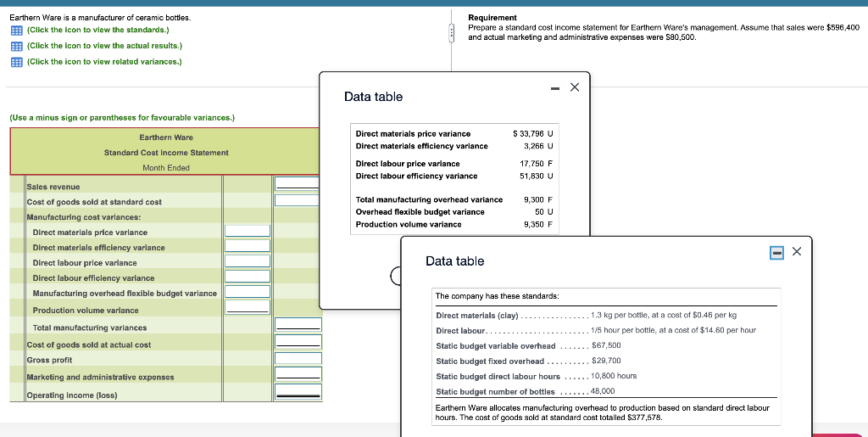Click the table icon beside view actual results
868x437 pixels.
pyautogui.click(x=16, y=46)
